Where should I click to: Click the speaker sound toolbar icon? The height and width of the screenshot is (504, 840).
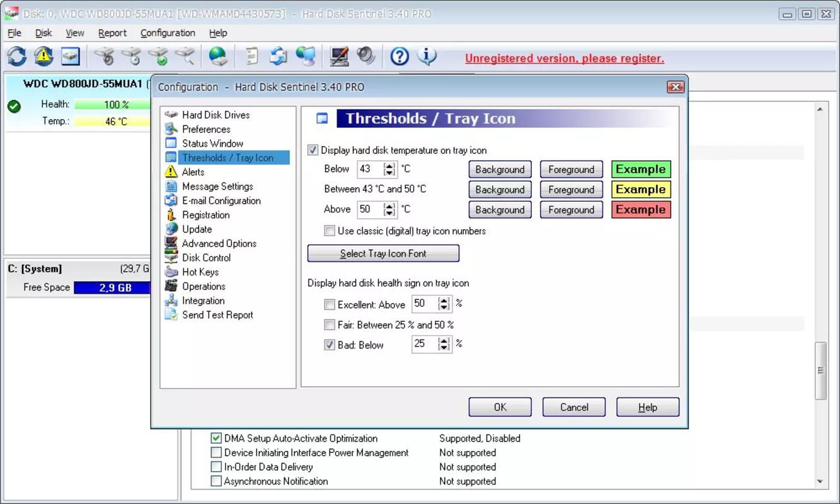click(x=366, y=56)
